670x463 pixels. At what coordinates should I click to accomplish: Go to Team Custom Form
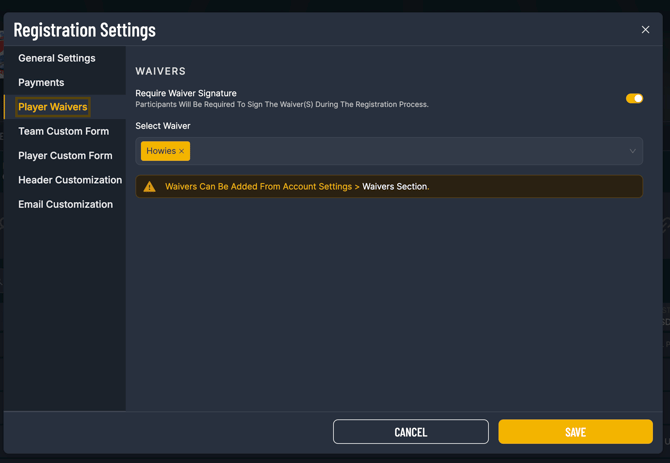pyautogui.click(x=63, y=131)
